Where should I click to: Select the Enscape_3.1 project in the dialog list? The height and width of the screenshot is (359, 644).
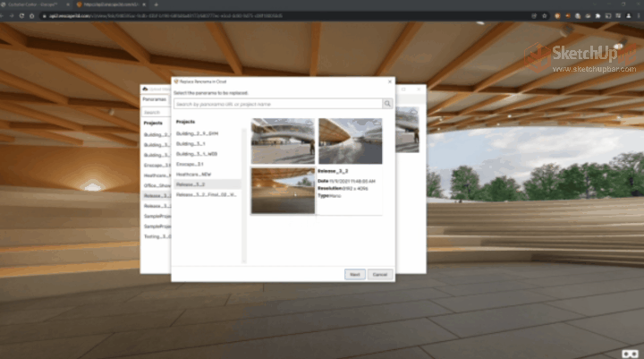pos(190,164)
